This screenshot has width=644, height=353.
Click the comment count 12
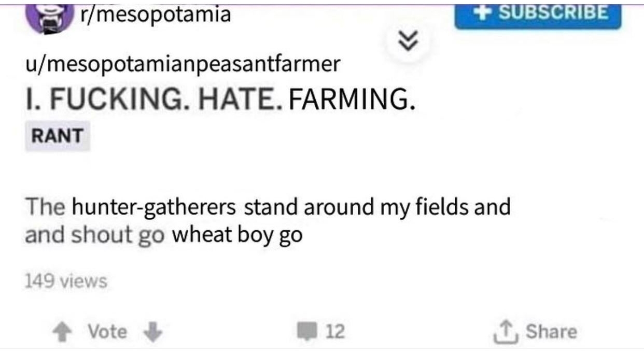click(x=335, y=332)
